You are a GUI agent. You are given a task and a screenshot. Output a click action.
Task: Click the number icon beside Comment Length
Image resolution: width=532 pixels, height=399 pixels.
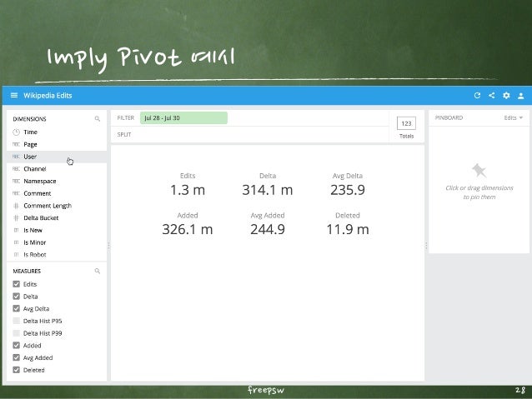[x=16, y=206]
